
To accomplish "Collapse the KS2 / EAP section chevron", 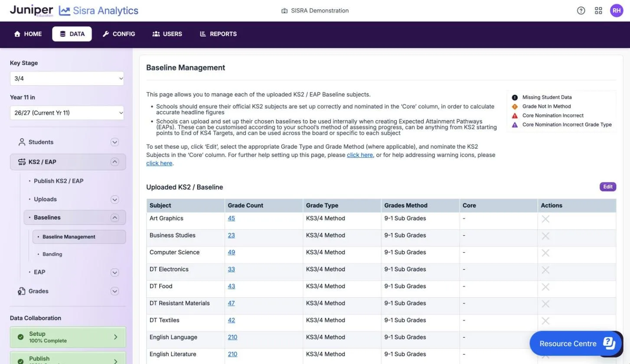I will 114,162.
